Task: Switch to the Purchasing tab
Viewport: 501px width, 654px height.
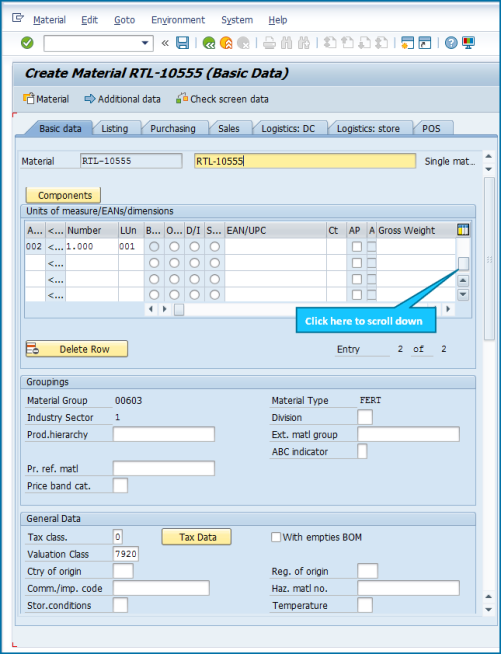Action: 173,128
